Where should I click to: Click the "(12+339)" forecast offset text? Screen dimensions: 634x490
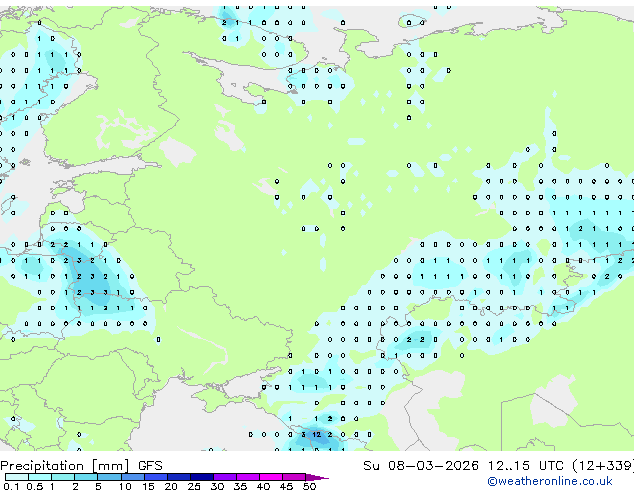point(603,466)
